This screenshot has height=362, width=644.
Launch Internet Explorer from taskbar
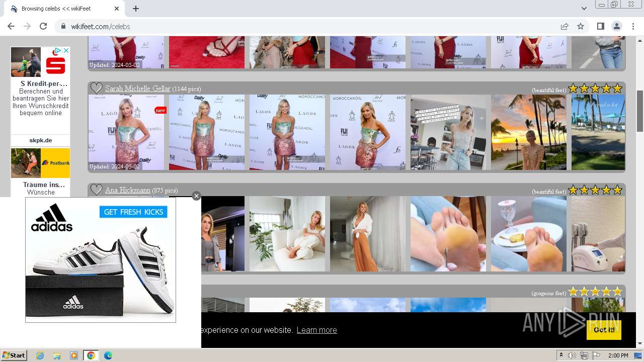click(40, 355)
